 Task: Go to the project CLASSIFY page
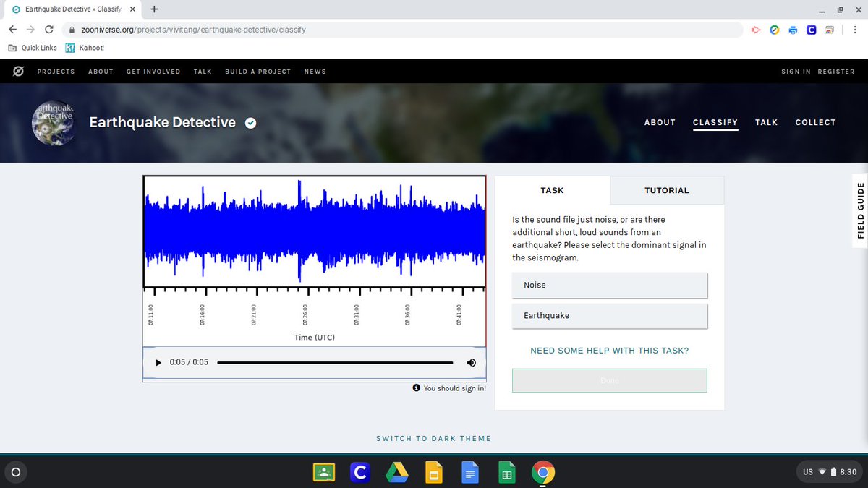(x=715, y=122)
